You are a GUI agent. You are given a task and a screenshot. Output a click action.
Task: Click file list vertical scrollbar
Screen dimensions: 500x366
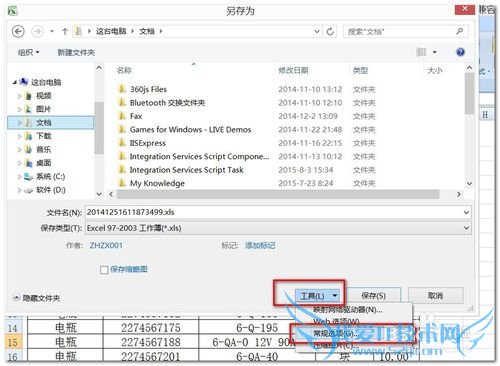click(x=469, y=93)
